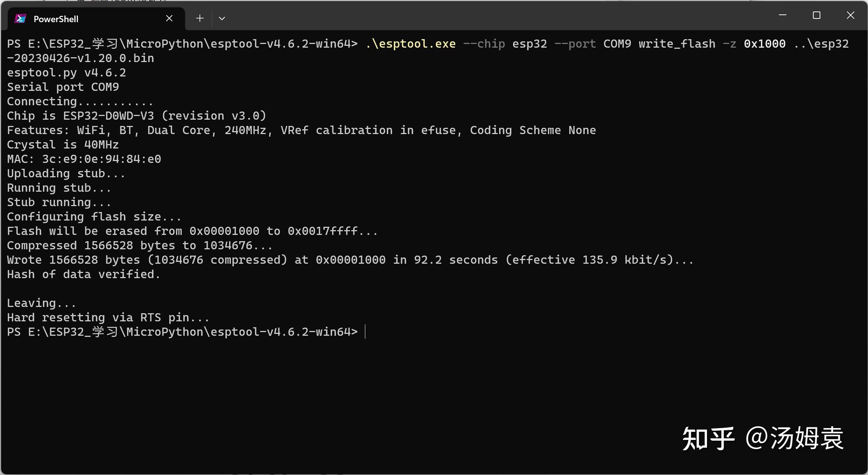Screen dimensions: 868x475
Task: Click the .\esptool.exe command text
Action: coord(410,44)
